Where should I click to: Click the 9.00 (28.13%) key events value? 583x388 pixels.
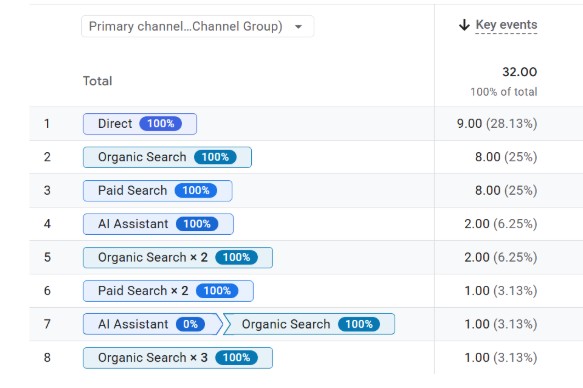coord(497,124)
